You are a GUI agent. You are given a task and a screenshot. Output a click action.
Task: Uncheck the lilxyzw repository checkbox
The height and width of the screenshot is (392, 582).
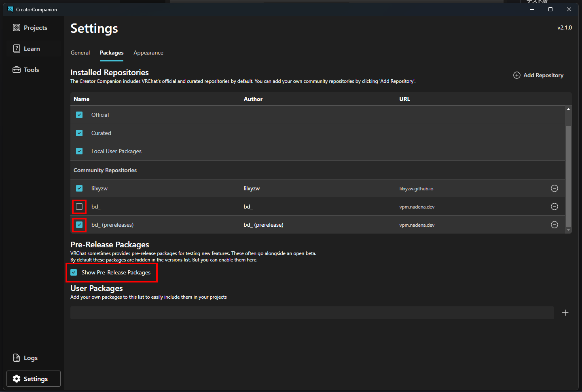tap(79, 188)
